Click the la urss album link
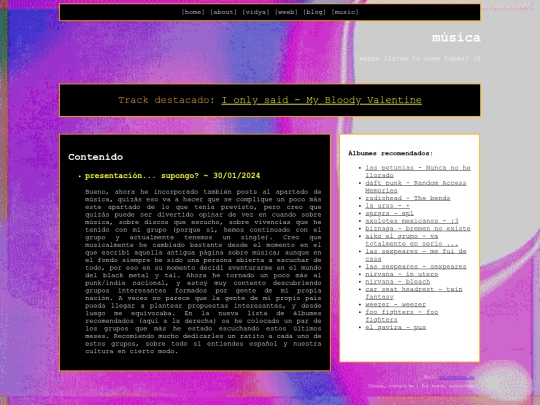This screenshot has width=540, height=405. click(387, 206)
